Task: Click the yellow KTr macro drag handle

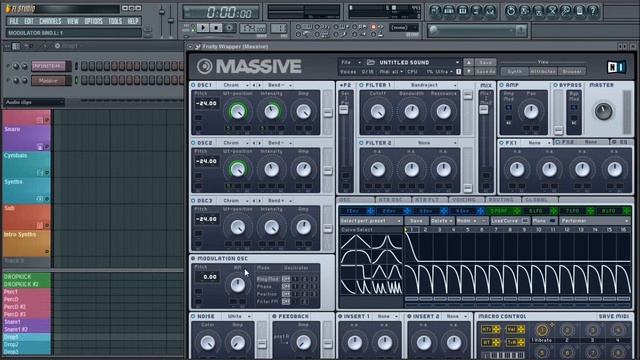Action: (496, 329)
